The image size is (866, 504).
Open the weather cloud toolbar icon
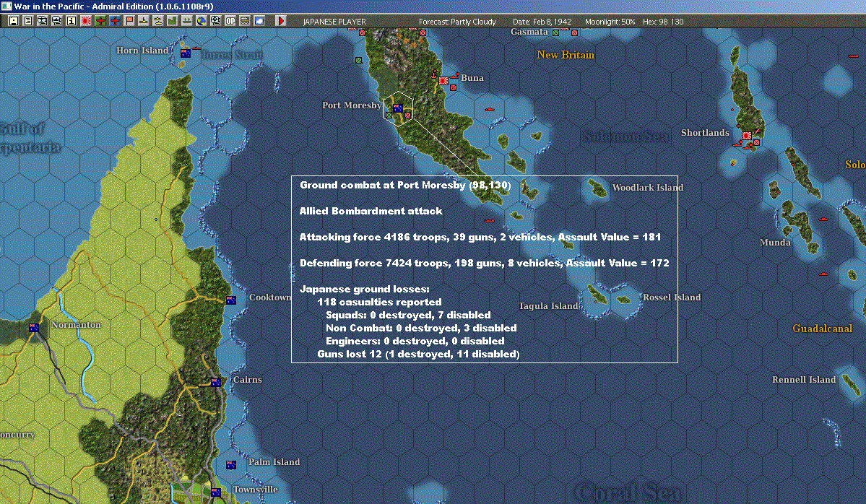click(259, 21)
